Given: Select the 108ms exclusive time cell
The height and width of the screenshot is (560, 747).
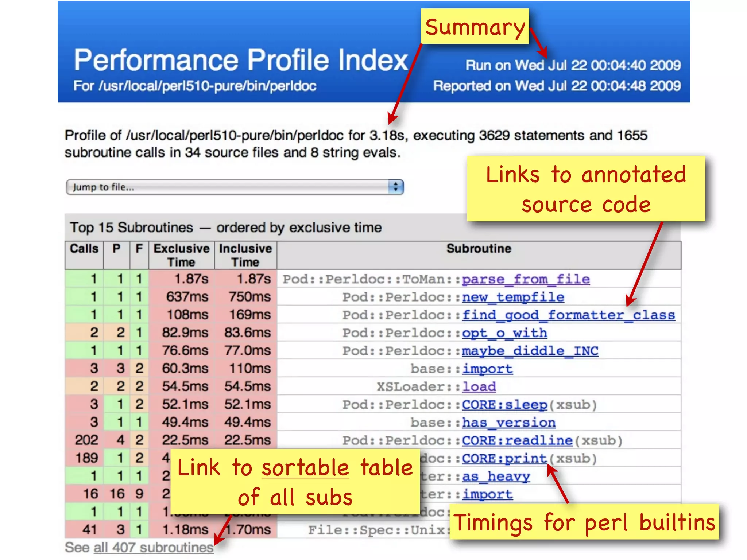Looking at the screenshot, I should coord(182,315).
